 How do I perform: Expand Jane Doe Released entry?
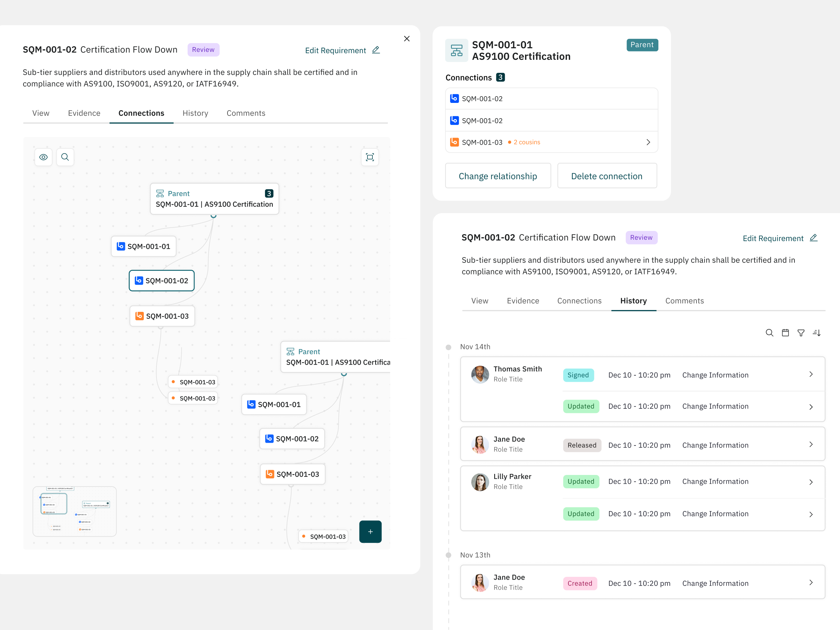point(811,445)
